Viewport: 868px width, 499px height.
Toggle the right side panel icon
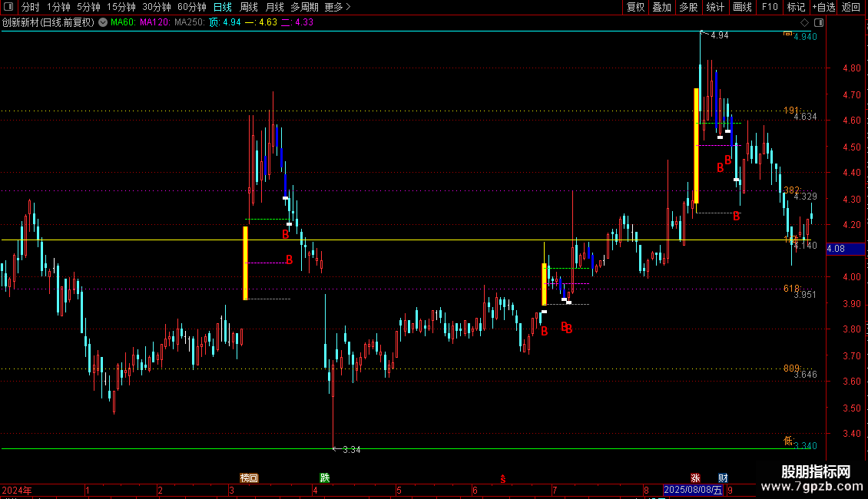pos(819,22)
